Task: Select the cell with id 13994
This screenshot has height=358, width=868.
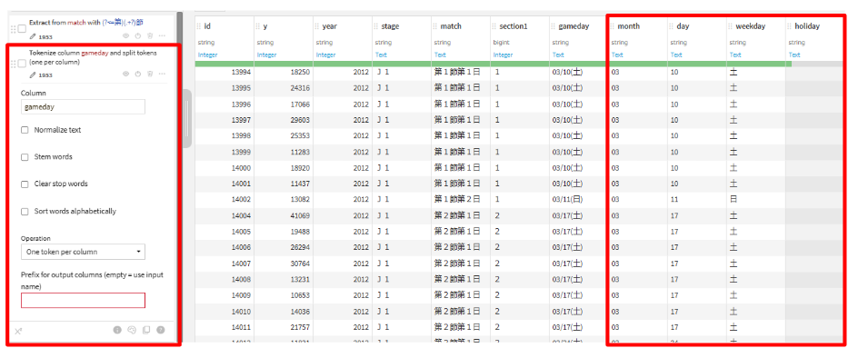Action: tap(224, 72)
